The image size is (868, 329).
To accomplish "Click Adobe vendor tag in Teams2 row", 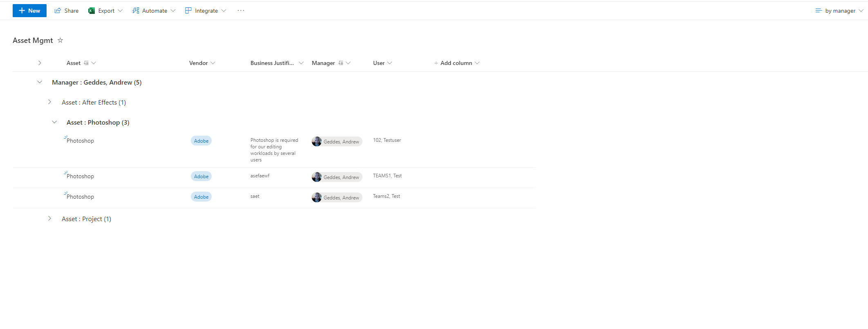I will coord(201,197).
